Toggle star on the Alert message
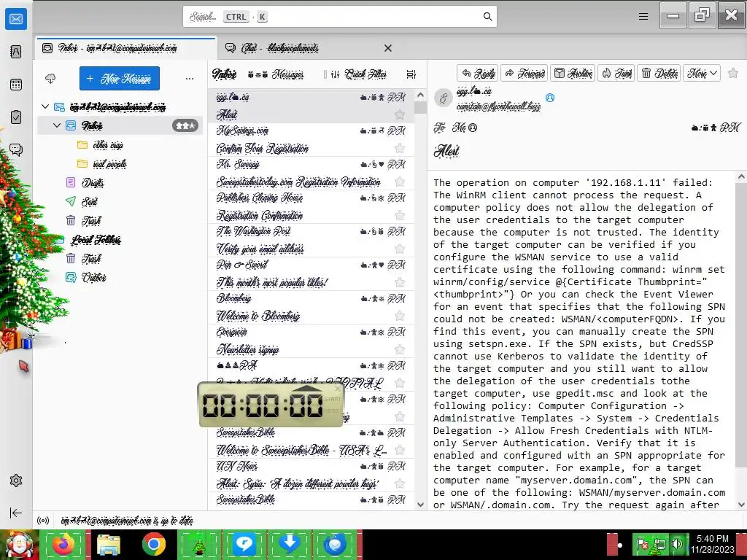 (400, 114)
